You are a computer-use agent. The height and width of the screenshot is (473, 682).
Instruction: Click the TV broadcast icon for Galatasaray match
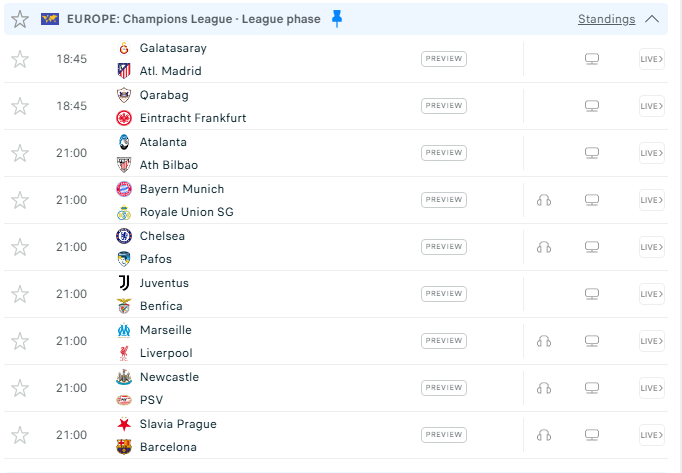pos(592,59)
